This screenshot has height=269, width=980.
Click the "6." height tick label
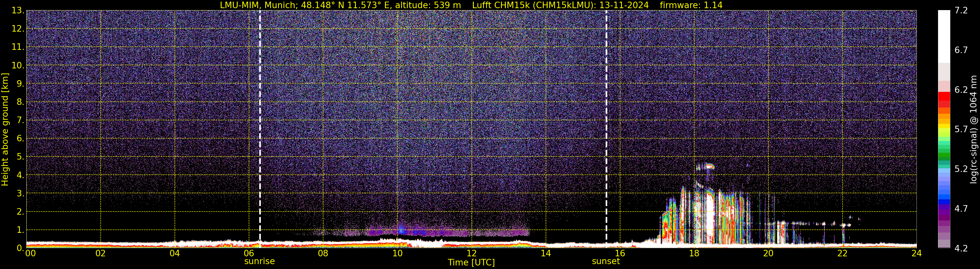(x=20, y=139)
